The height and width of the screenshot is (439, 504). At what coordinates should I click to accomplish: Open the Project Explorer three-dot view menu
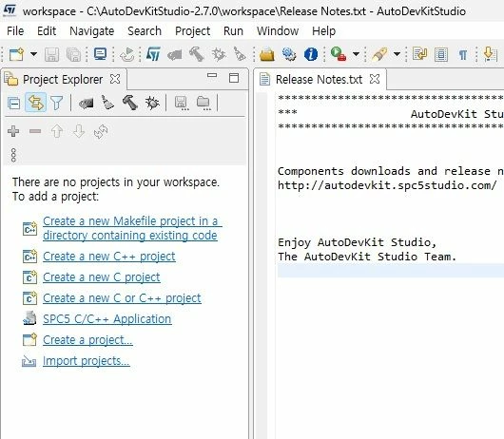click(13, 155)
